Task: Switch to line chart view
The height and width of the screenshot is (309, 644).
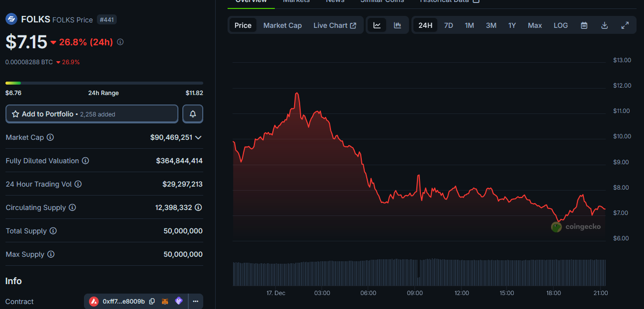Action: [377, 25]
